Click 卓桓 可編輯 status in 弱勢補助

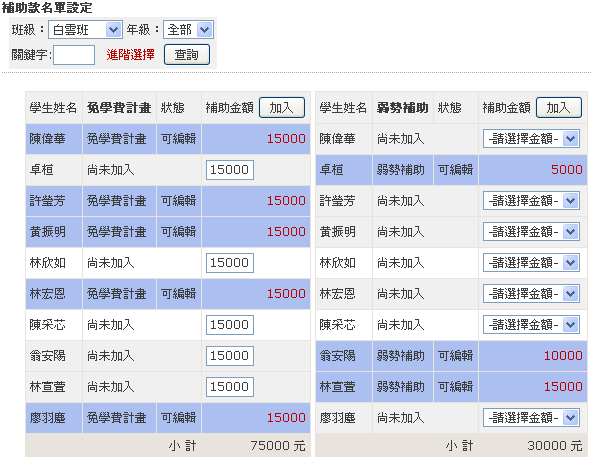point(455,170)
